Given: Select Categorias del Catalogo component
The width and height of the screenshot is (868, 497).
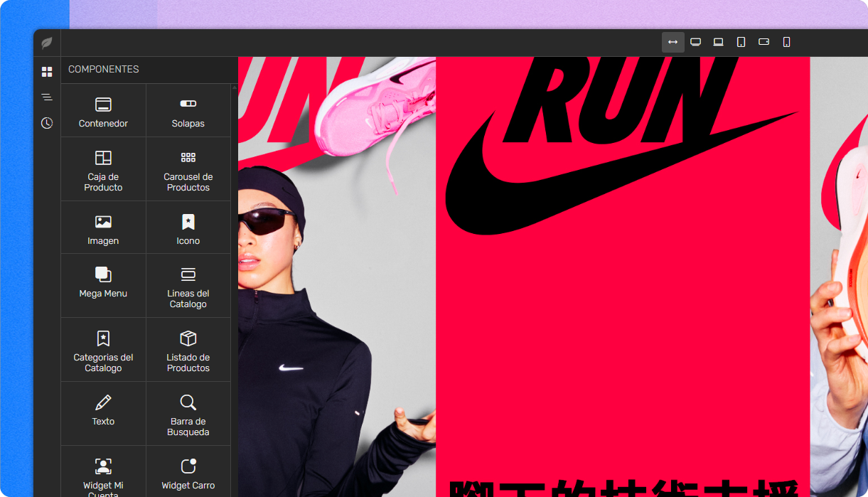Looking at the screenshot, I should click(103, 350).
